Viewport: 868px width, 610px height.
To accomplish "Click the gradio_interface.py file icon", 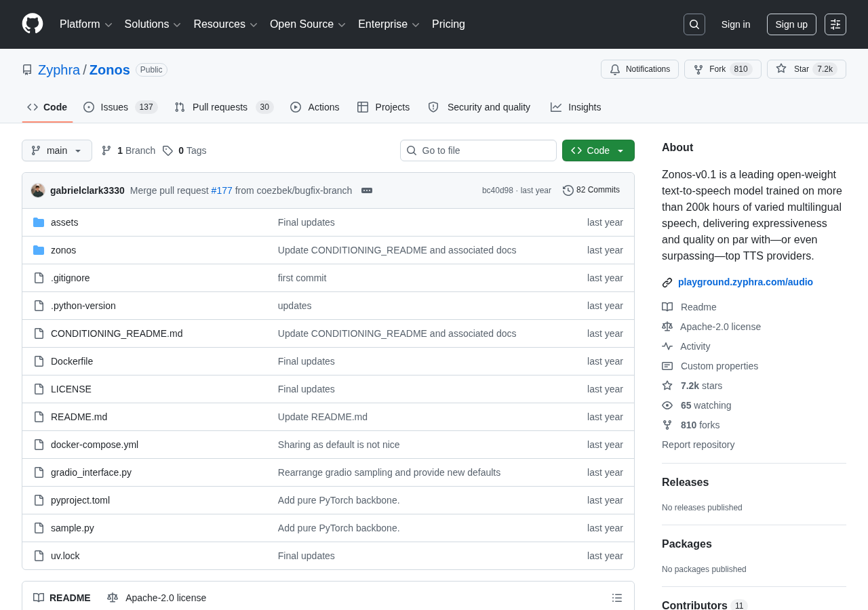I will pos(39,472).
